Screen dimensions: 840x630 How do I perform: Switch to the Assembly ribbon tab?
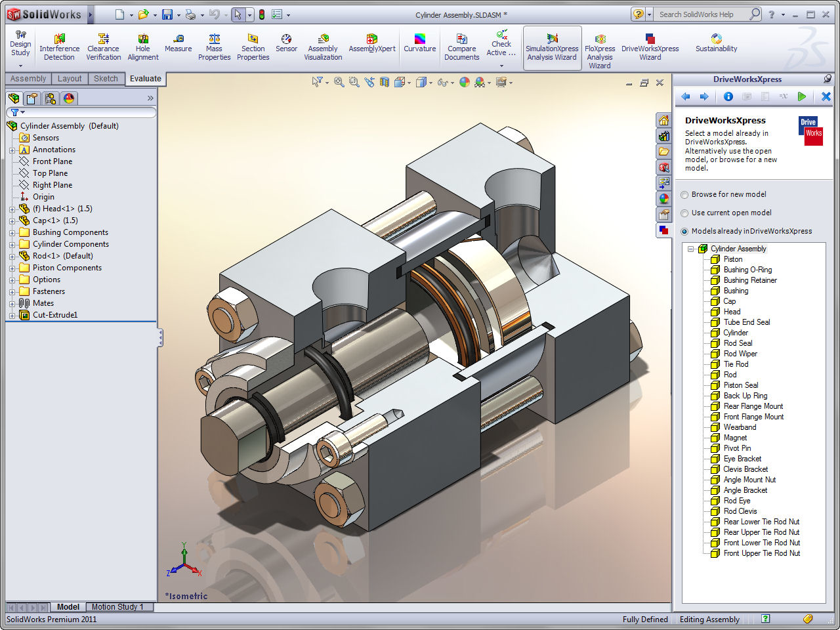28,78
